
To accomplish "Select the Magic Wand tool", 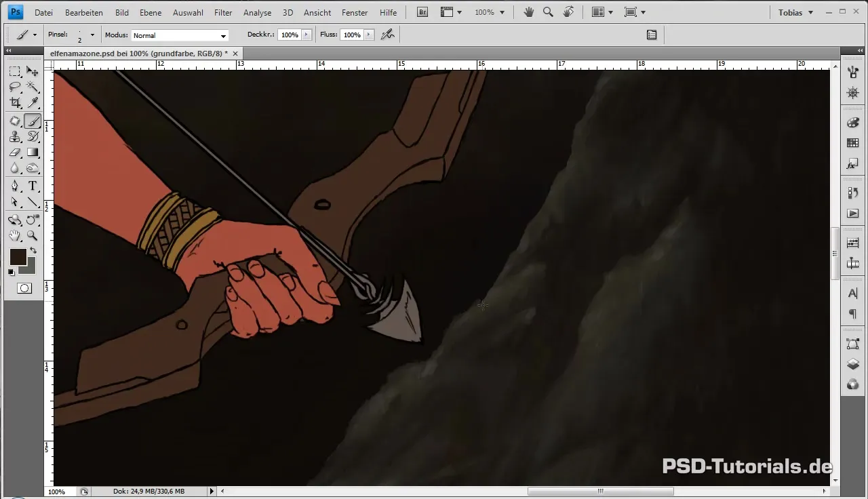I will coord(32,87).
